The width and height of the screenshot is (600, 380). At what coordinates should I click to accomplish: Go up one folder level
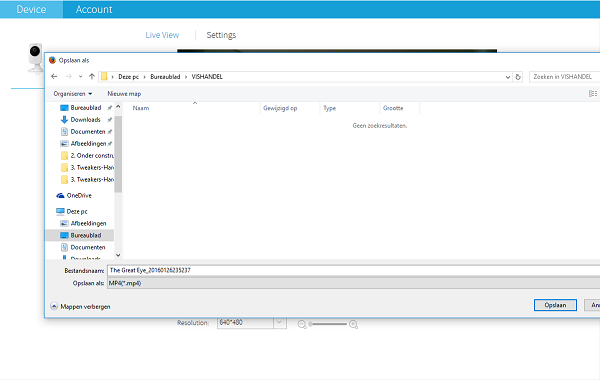coord(92,77)
